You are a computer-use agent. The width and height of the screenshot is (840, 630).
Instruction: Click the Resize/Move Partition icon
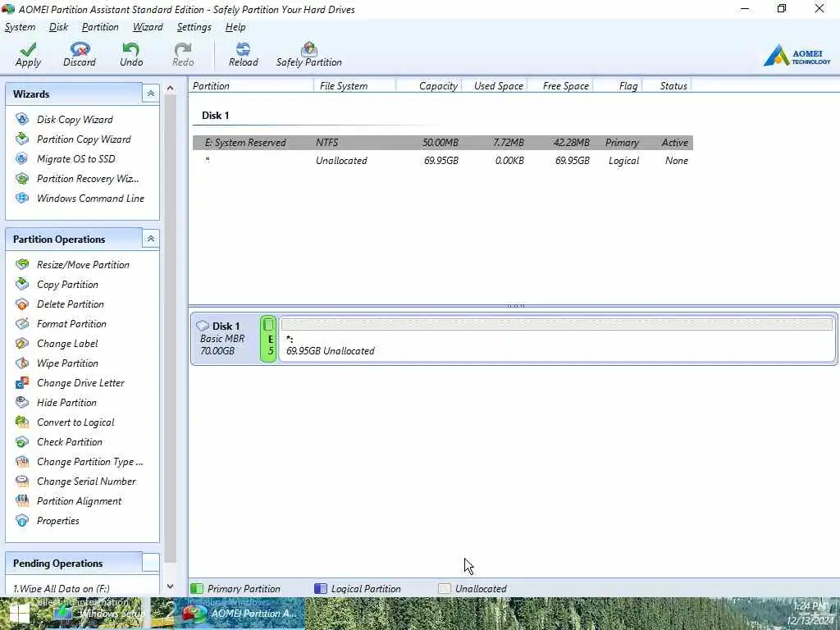click(x=22, y=264)
